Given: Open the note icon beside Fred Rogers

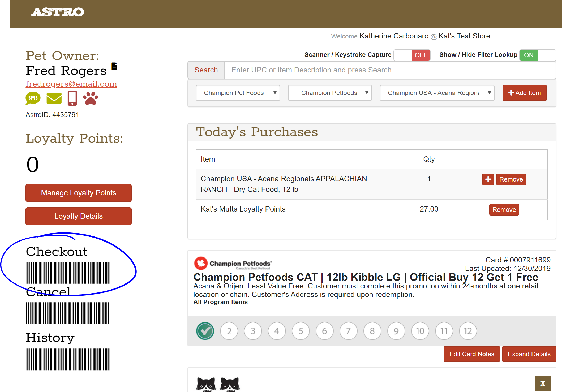Looking at the screenshot, I should click(114, 66).
